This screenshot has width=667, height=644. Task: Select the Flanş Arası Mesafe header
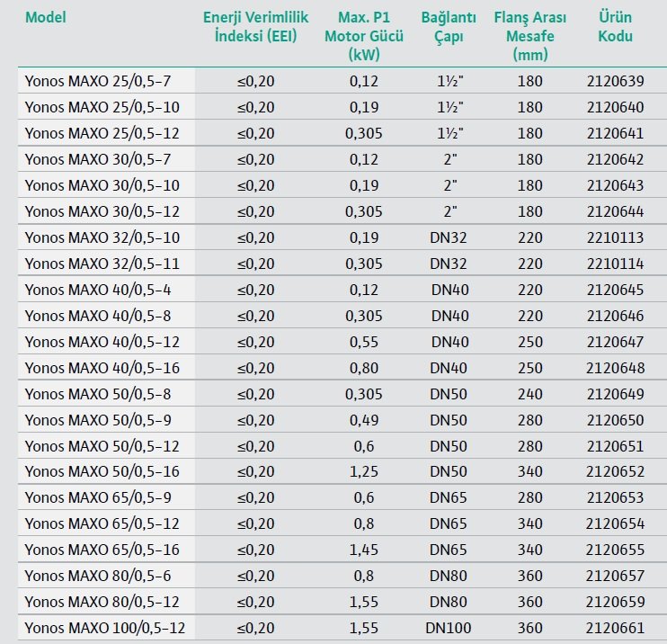(530, 36)
